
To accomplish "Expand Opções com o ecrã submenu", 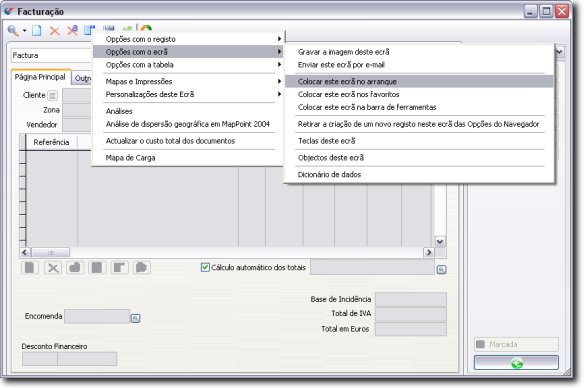I will click(x=188, y=52).
